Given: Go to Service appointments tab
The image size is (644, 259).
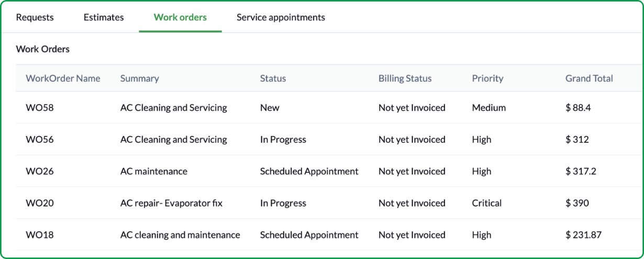Looking at the screenshot, I should point(281,17).
